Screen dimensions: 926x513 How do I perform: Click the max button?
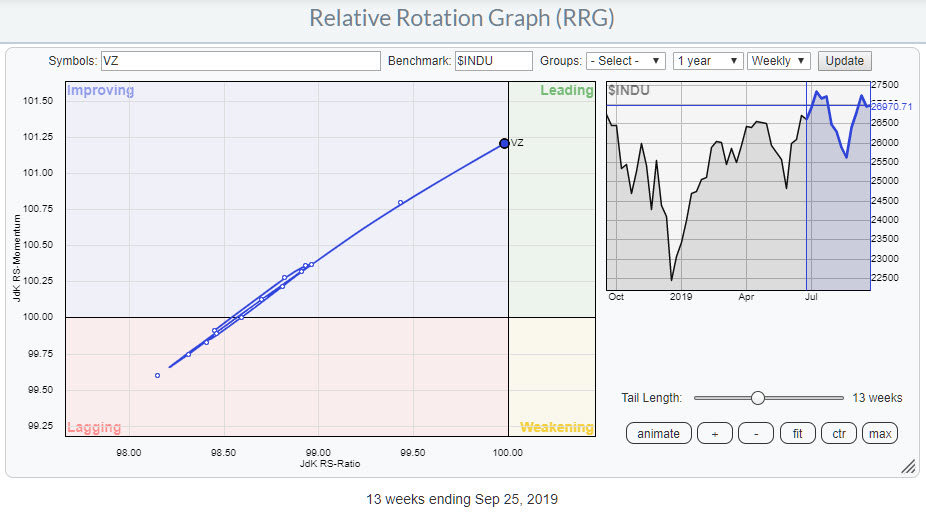click(x=880, y=433)
